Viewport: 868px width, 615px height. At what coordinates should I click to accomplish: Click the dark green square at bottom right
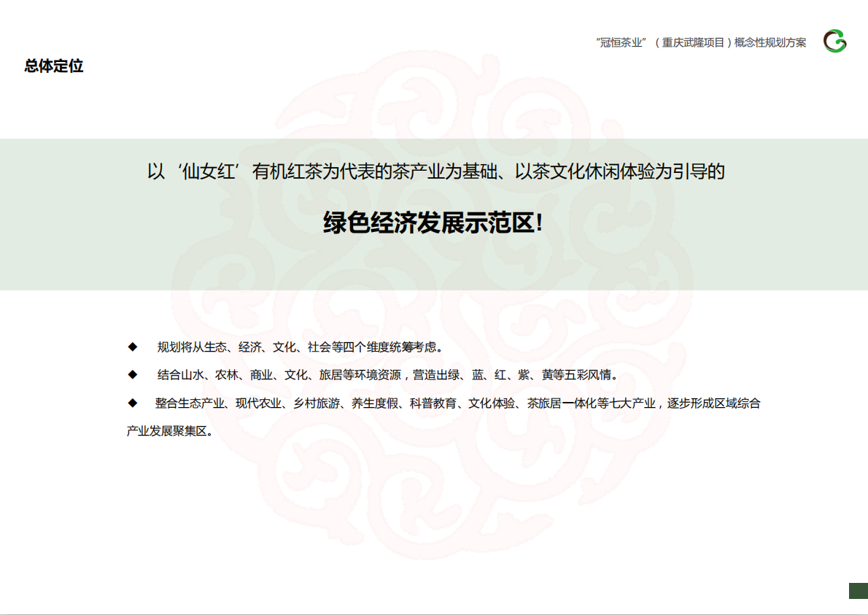point(858,591)
